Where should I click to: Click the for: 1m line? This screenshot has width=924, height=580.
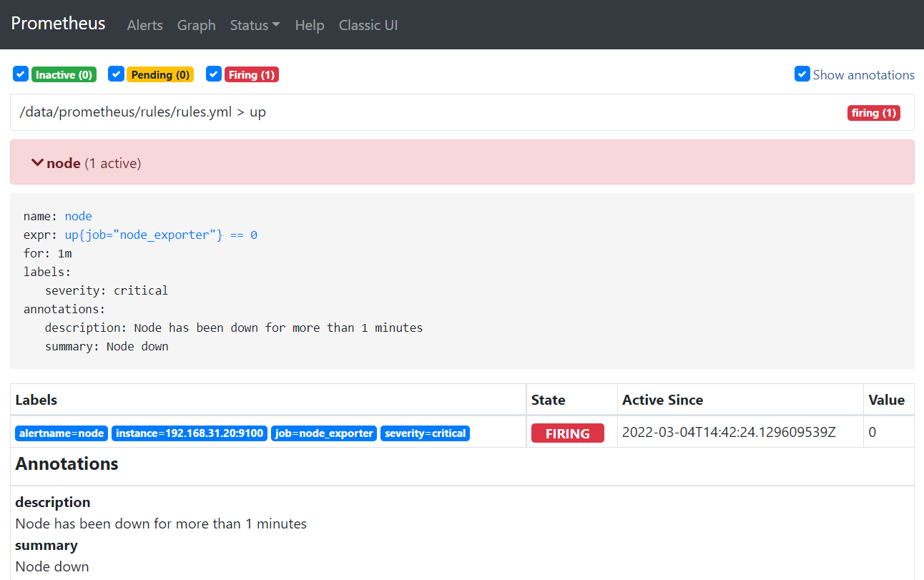pyautogui.click(x=48, y=253)
